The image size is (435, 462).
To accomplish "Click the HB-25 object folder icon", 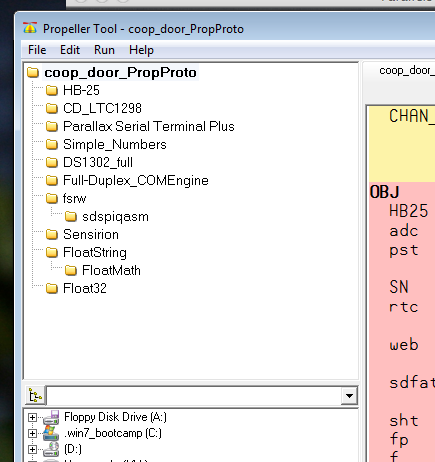I will coord(52,90).
